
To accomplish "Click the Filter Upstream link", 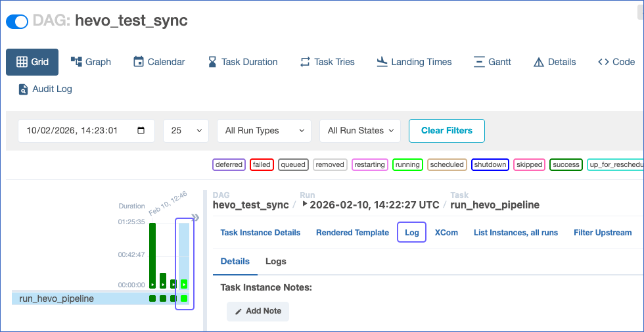I will coord(603,233).
